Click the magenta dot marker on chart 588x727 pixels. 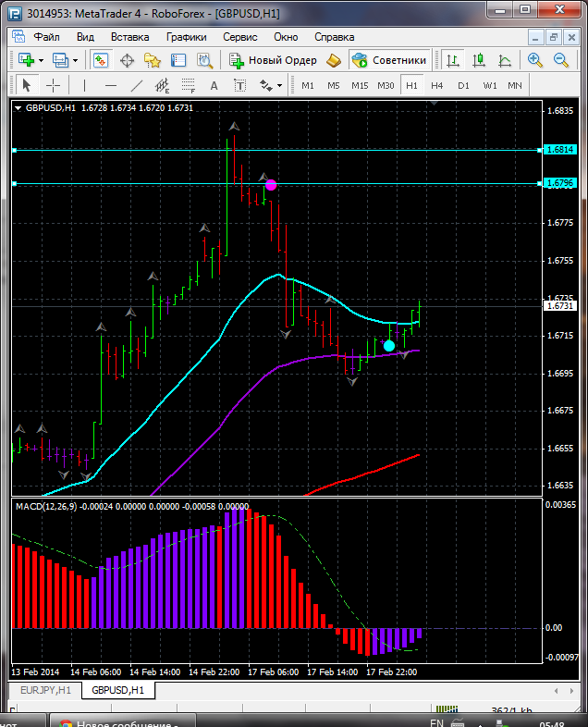click(x=271, y=185)
